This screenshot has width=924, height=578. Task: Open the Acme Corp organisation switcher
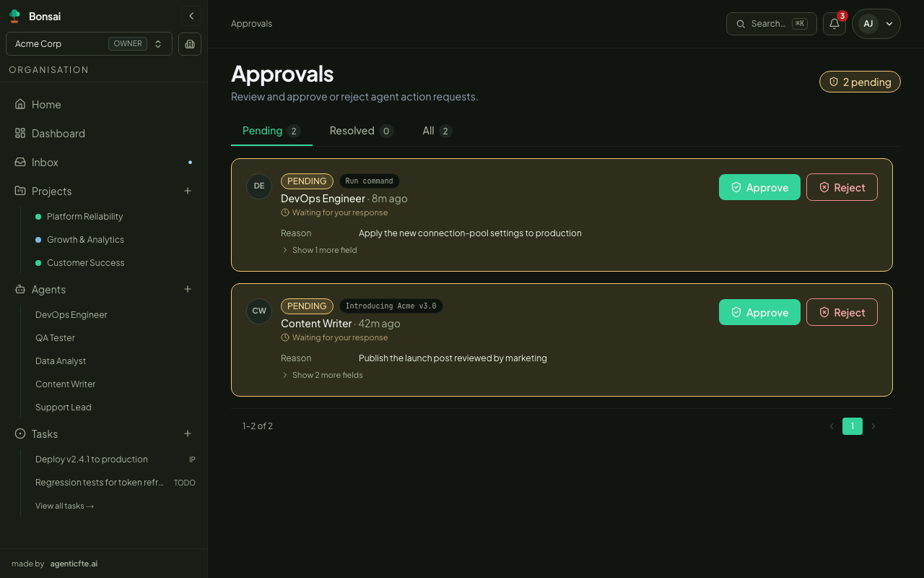pos(90,44)
